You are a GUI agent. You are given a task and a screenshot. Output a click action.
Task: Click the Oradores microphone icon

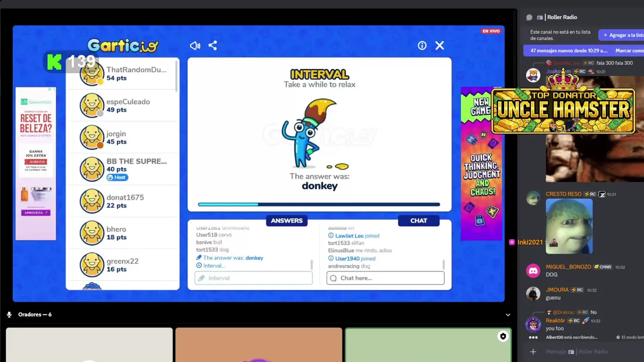9,315
